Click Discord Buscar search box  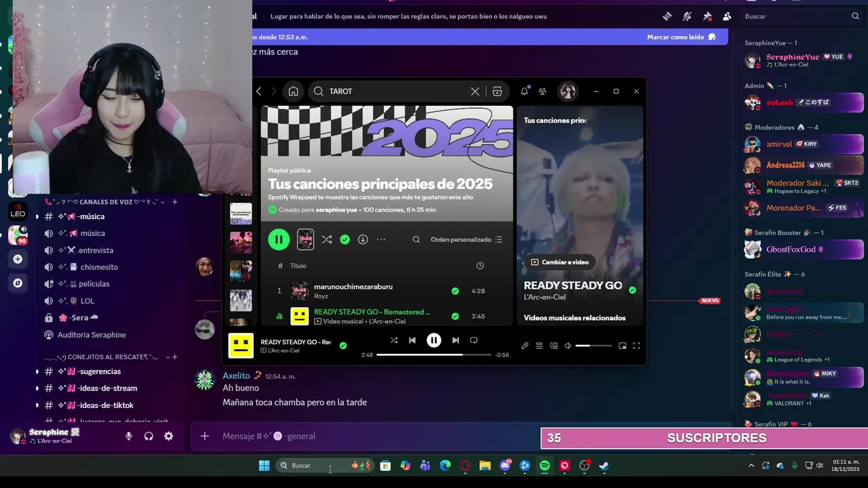[802, 16]
